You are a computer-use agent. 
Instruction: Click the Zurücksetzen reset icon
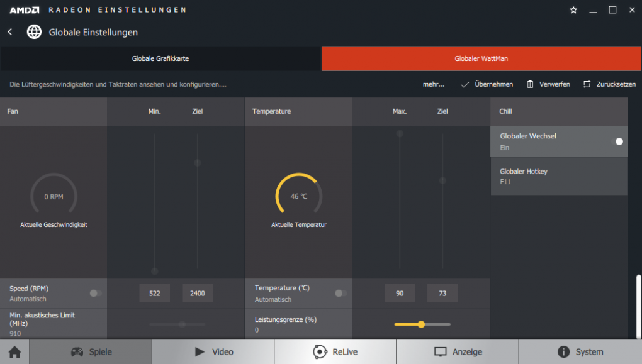587,84
